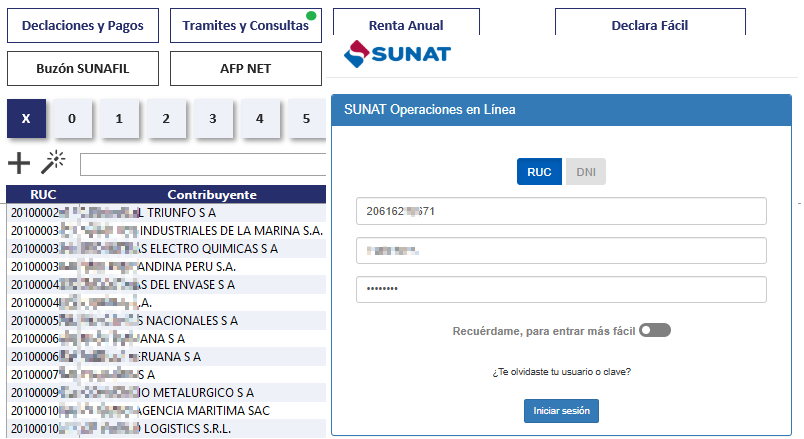Select row ending 'ANA S A'
This screenshot has width=804, height=439.
[x=166, y=338]
